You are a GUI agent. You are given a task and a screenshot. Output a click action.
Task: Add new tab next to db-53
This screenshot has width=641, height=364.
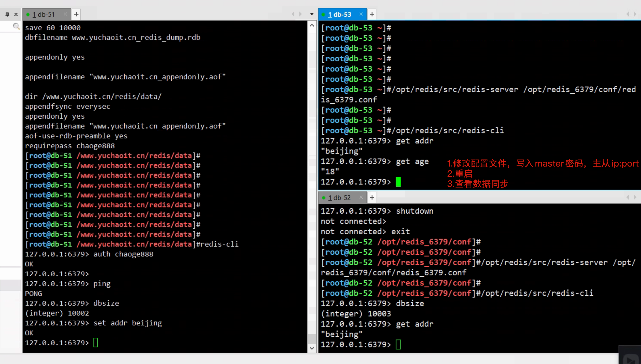(372, 14)
